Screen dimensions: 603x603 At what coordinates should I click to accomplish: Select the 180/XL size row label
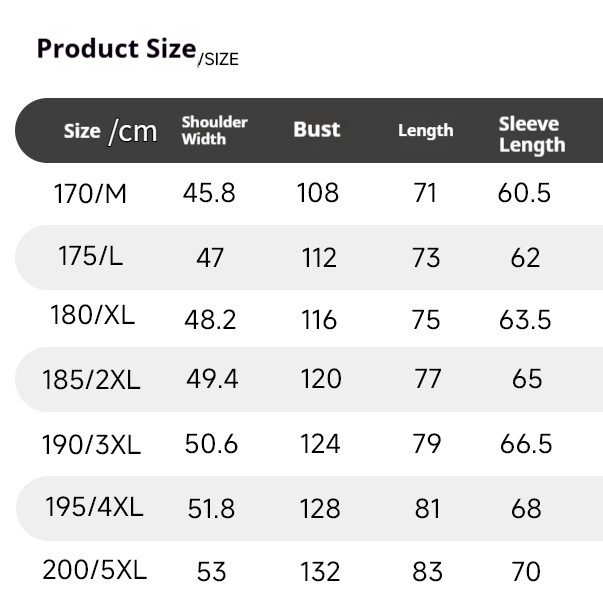(92, 316)
